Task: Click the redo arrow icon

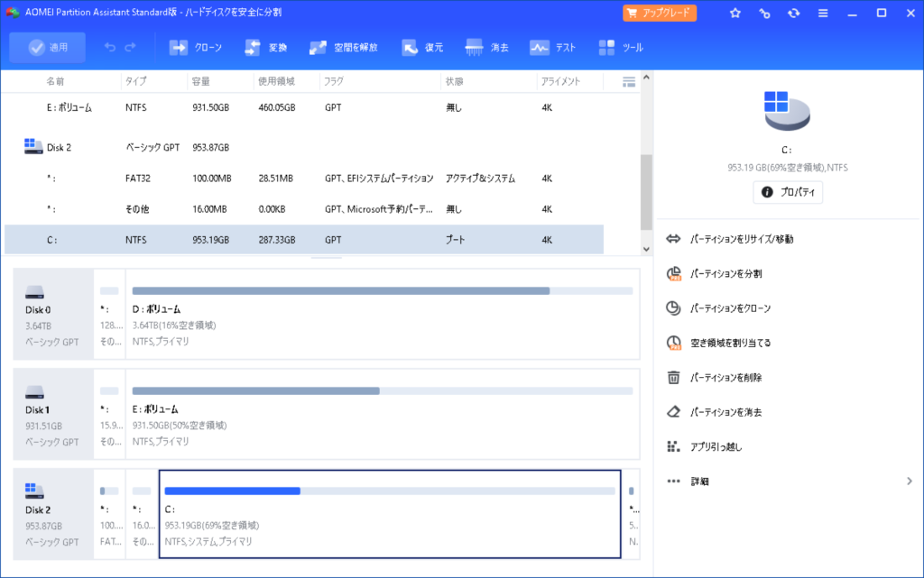Action: click(130, 47)
